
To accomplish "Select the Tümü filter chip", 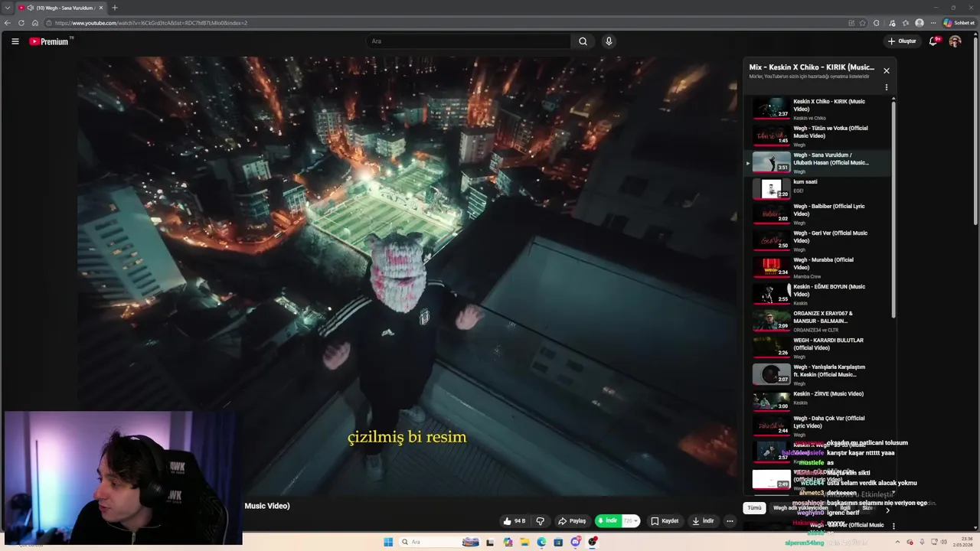I will tap(755, 507).
